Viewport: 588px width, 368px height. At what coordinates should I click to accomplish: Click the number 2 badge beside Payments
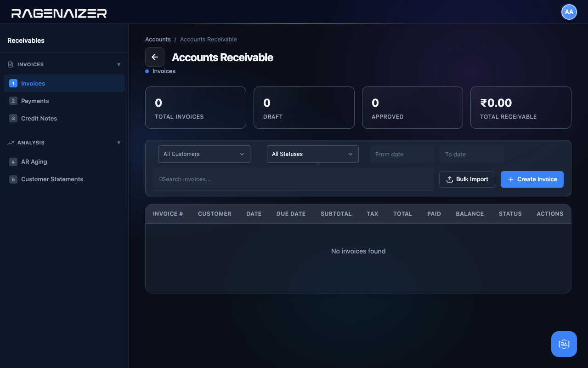[13, 101]
